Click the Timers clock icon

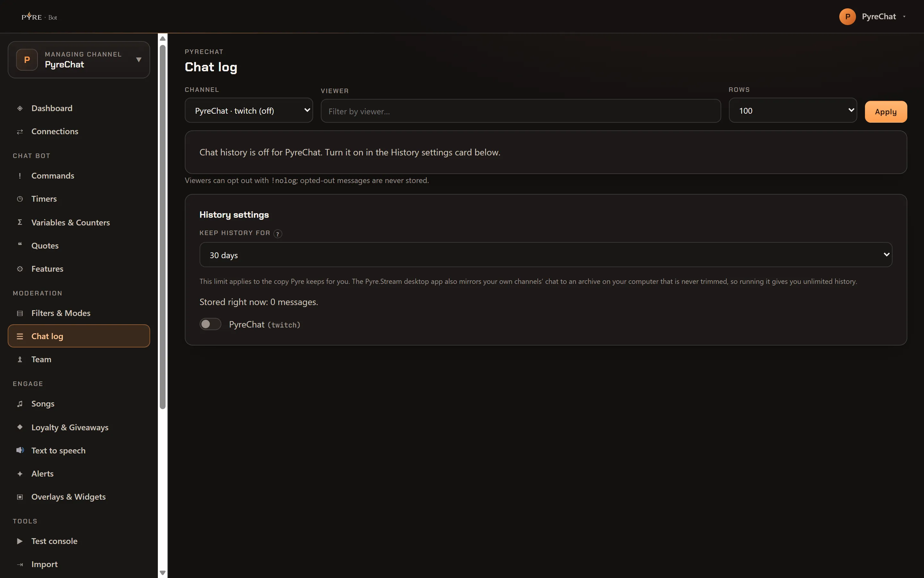(20, 199)
